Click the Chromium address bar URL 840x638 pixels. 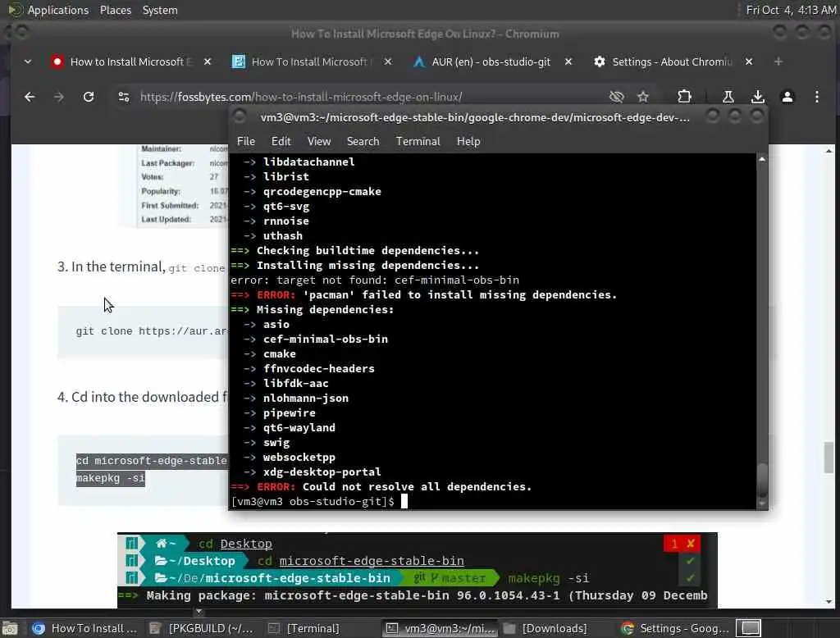[x=301, y=97]
